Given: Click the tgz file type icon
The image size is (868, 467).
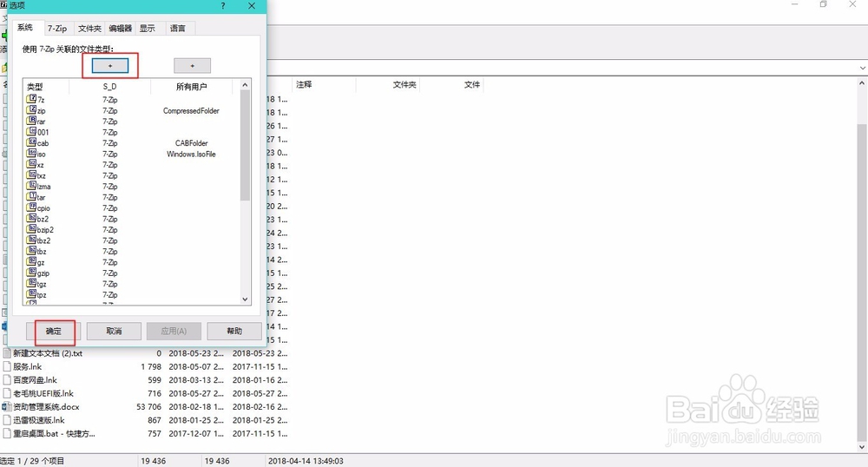Looking at the screenshot, I should click(31, 283).
